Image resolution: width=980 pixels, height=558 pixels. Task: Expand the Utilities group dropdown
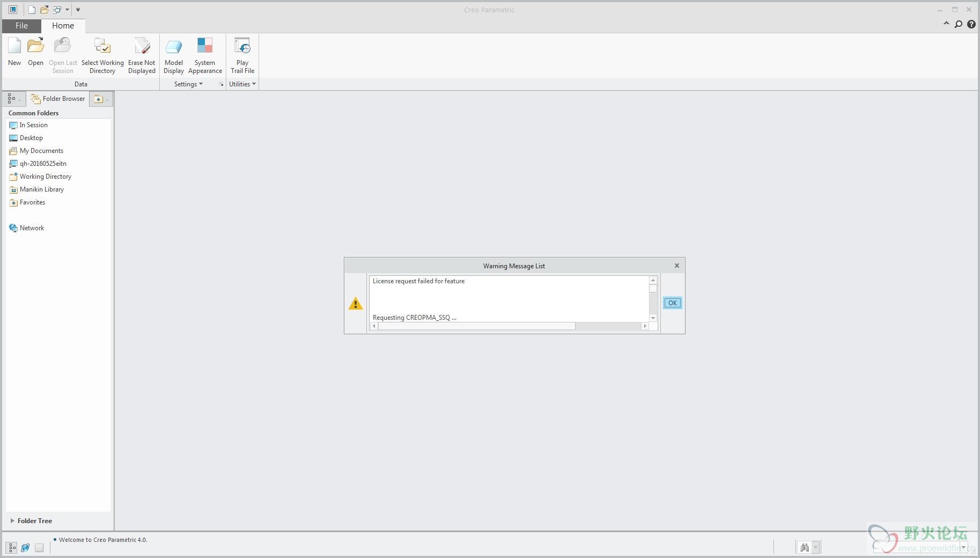[242, 84]
